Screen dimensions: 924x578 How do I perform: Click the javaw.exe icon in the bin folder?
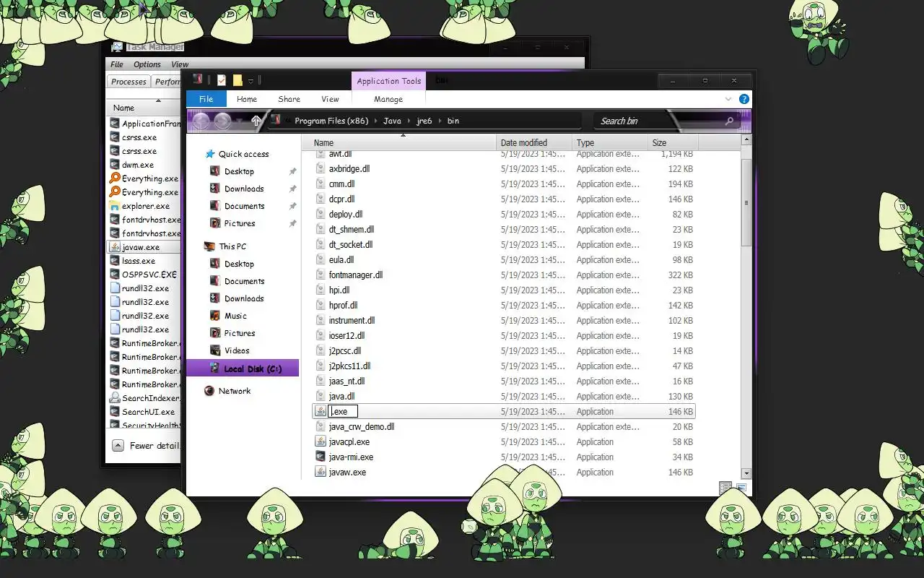[x=321, y=472]
